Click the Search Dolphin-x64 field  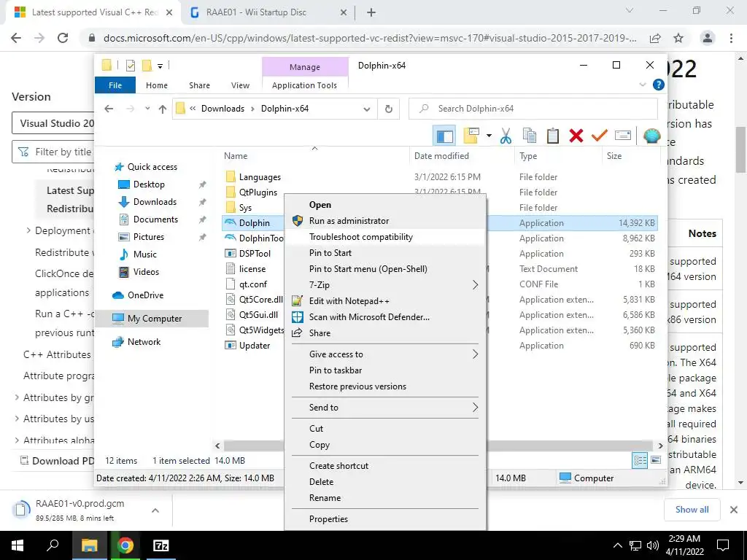coord(533,109)
